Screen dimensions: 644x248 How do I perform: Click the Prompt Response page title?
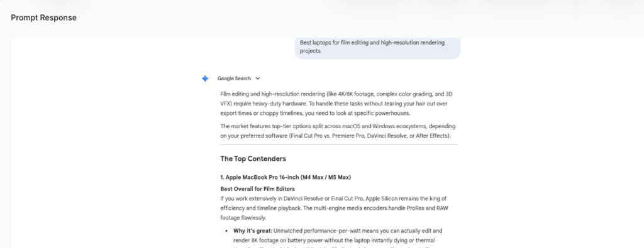[x=43, y=18]
